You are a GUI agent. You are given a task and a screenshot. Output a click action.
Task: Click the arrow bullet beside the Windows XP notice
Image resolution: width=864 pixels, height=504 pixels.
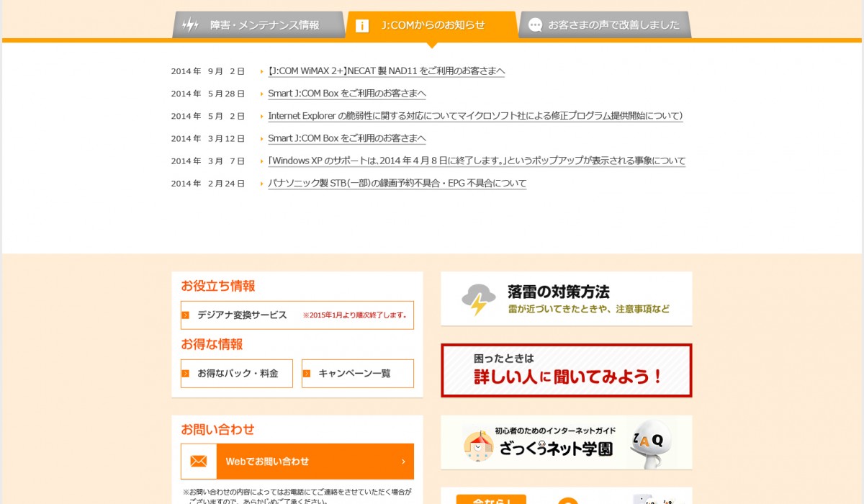pos(262,161)
